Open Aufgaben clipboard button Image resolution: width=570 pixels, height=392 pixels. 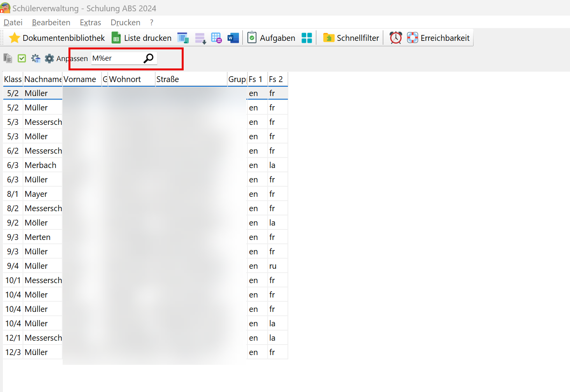point(271,38)
